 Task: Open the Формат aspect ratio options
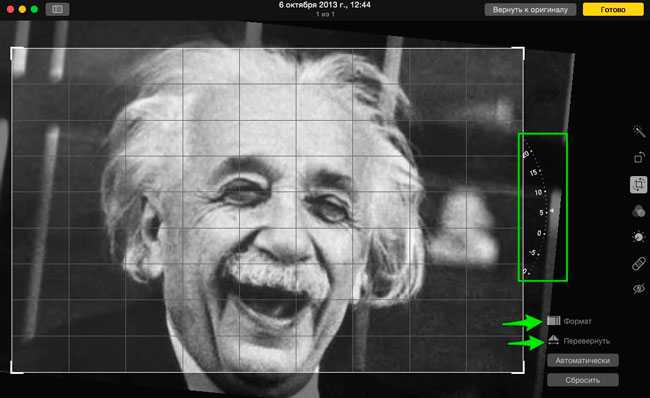[x=577, y=321]
